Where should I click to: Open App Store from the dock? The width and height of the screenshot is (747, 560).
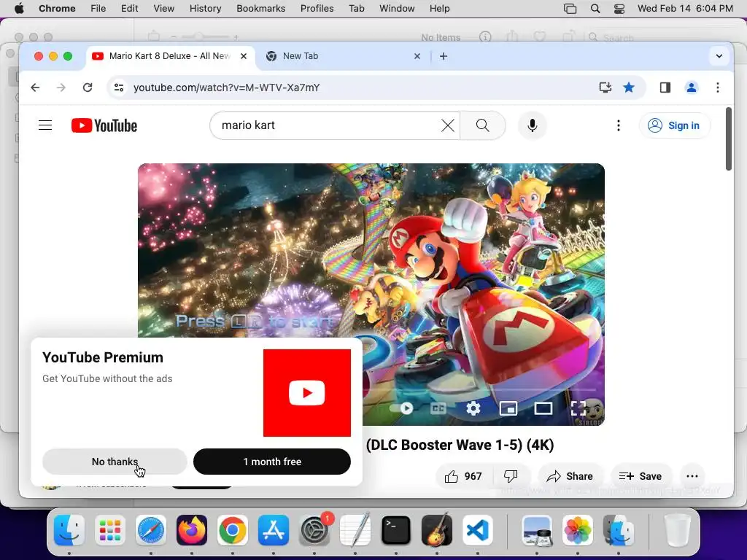[x=274, y=530]
